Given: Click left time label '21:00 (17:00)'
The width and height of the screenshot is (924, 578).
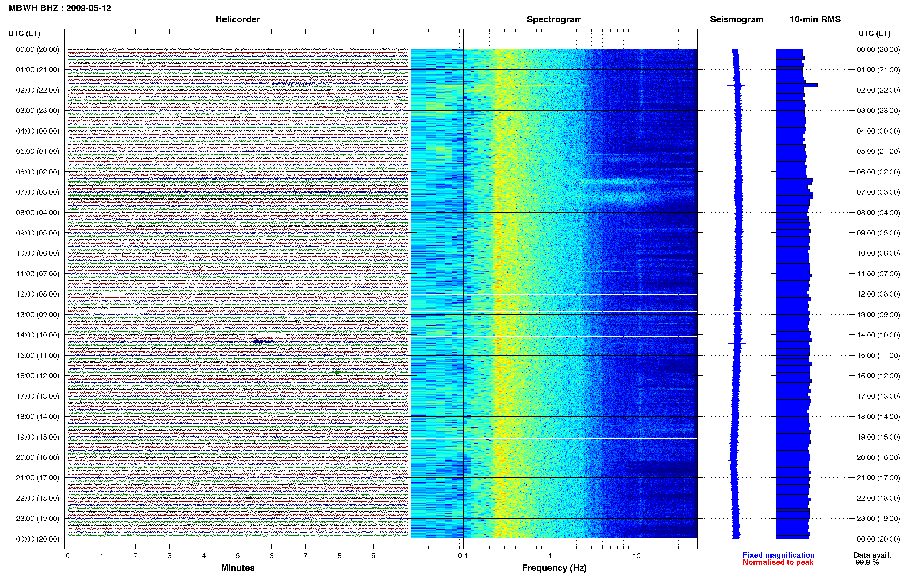Looking at the screenshot, I should [x=38, y=478].
